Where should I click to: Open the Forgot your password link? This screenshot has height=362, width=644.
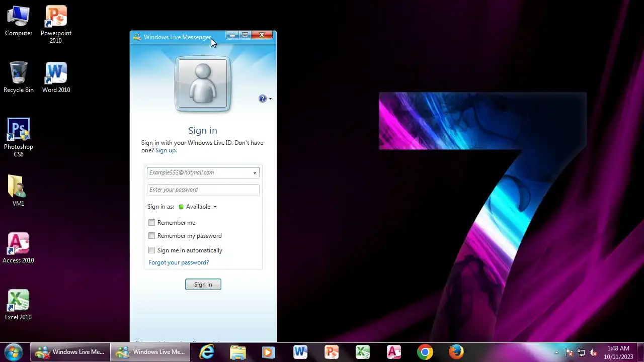pos(179,262)
